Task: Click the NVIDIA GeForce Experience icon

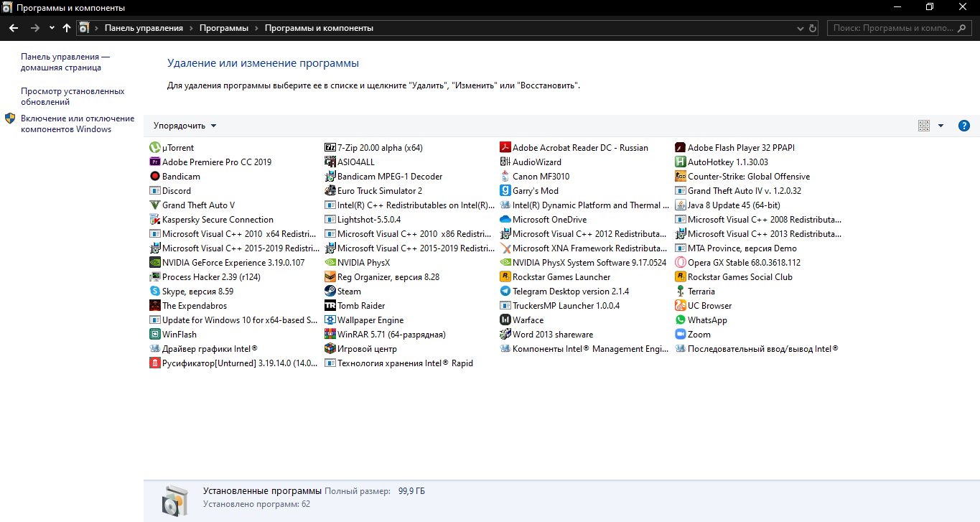Action: (x=154, y=263)
